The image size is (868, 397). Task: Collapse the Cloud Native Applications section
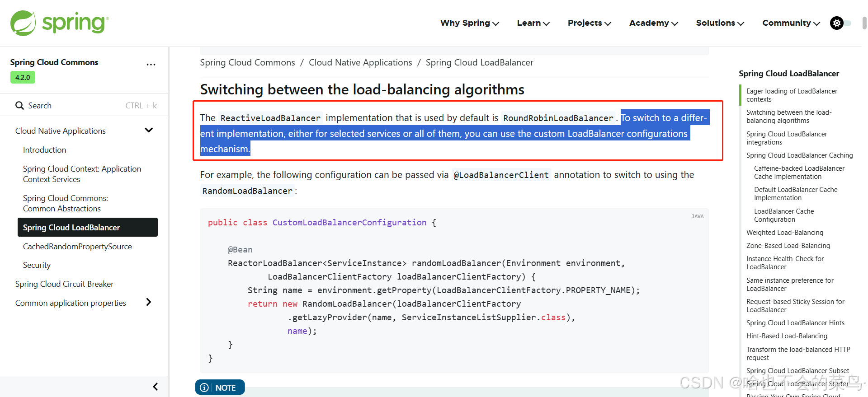click(x=149, y=130)
